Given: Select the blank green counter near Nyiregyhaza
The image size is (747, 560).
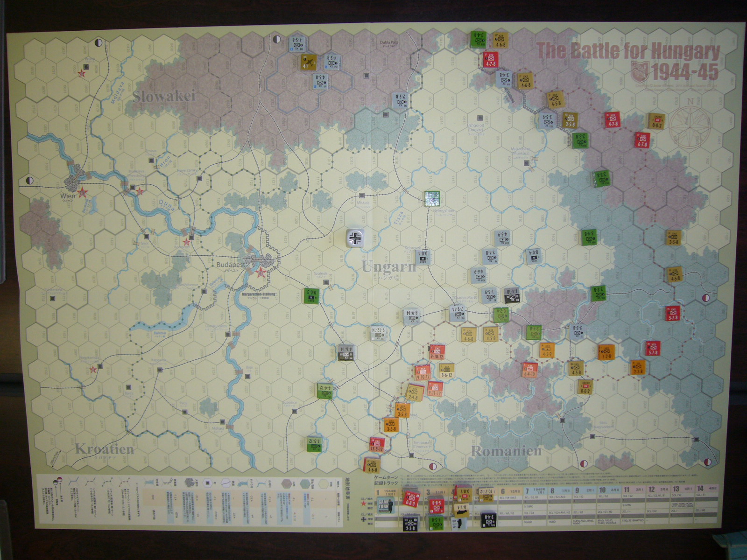Looking at the screenshot, I should tap(433, 198).
